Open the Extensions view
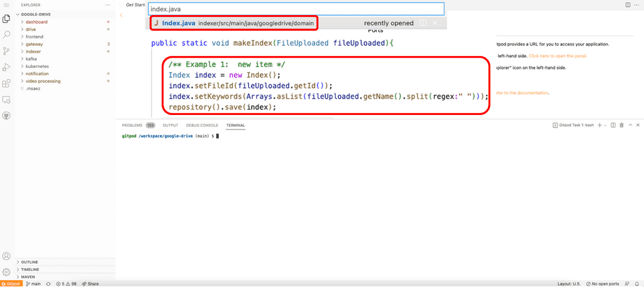The image size is (644, 289). 6,83
